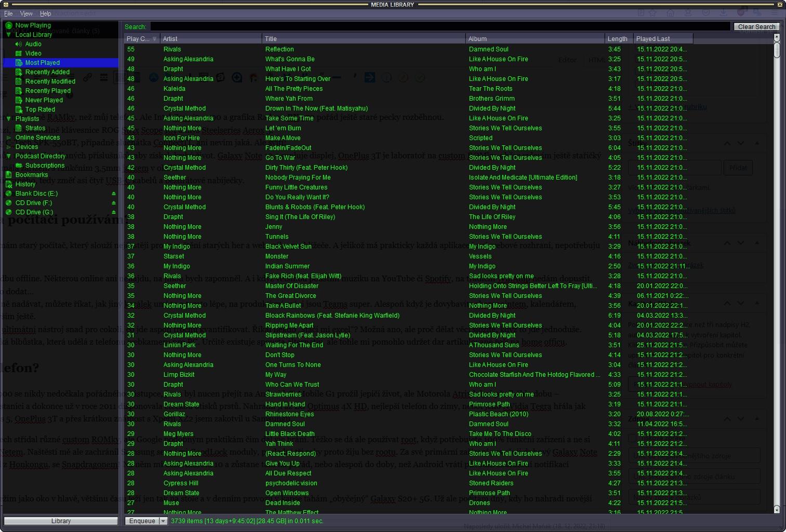Click the Never Played view icon
786x532 pixels.
point(19,100)
